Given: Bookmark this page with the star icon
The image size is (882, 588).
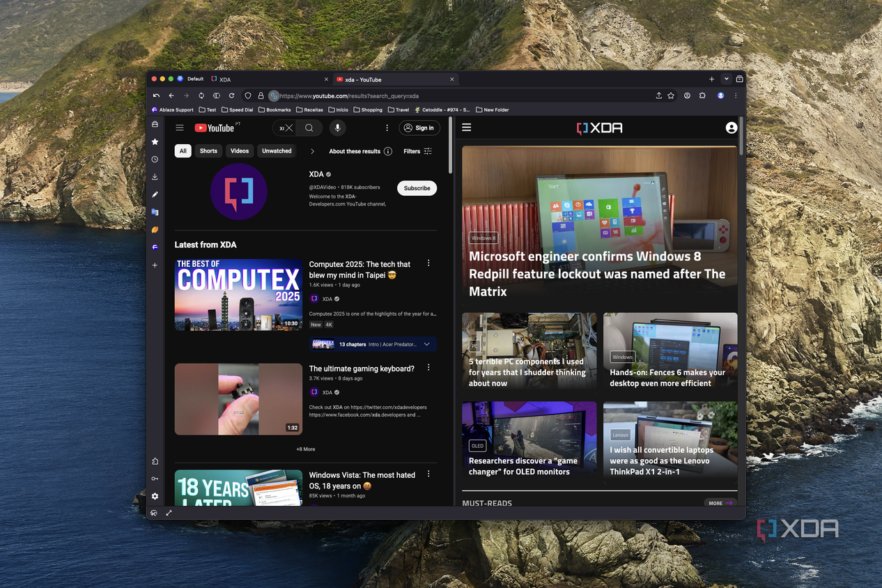Looking at the screenshot, I should point(671,95).
